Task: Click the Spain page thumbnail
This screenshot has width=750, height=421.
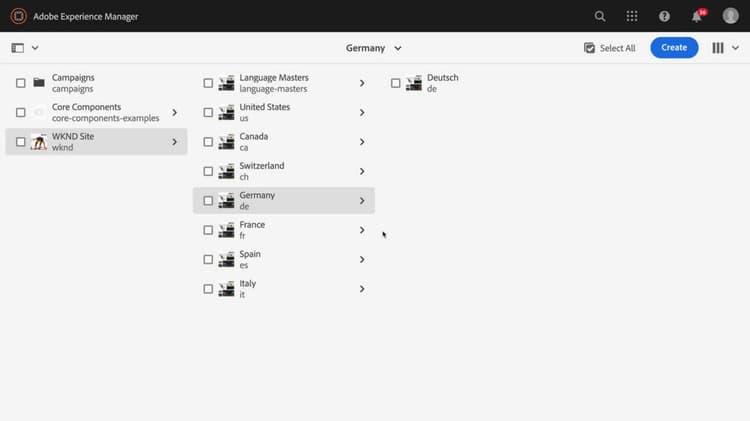Action: 227,260
